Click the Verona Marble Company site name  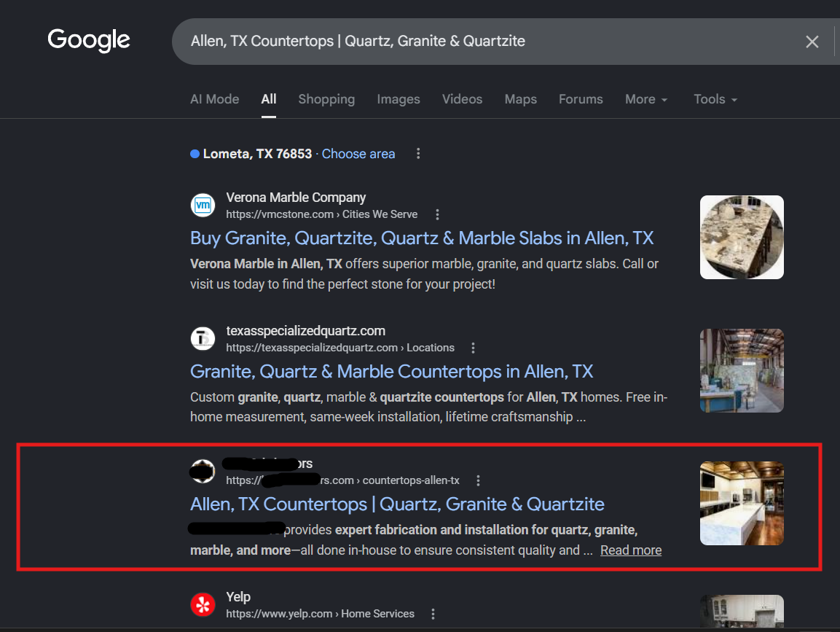pyautogui.click(x=296, y=198)
